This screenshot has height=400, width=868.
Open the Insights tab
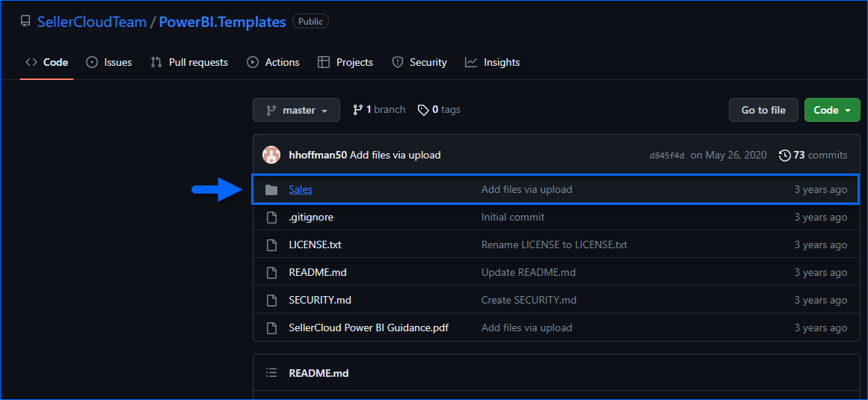click(x=492, y=62)
